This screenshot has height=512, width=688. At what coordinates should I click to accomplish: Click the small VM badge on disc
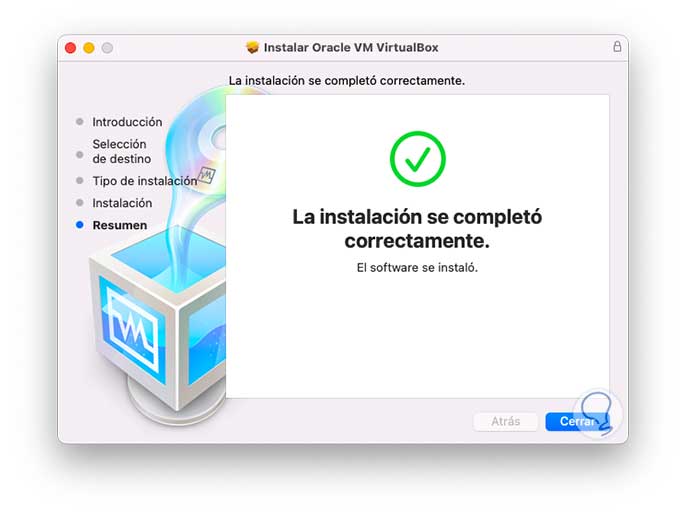(206, 175)
